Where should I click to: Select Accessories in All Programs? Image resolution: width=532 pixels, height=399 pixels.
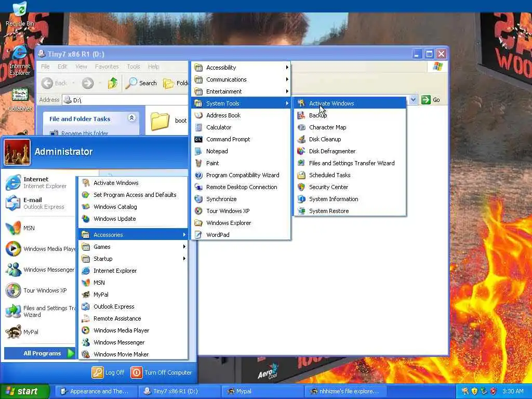click(133, 235)
